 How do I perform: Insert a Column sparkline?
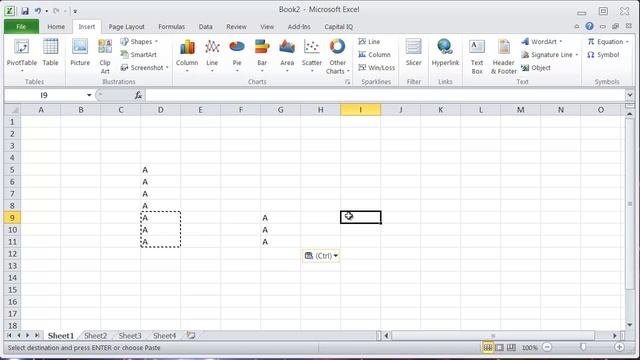click(x=374, y=55)
